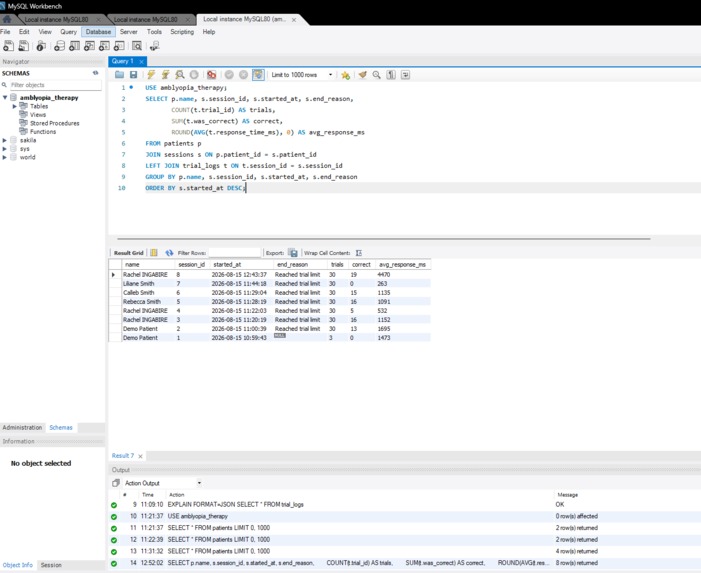701x573 pixels.
Task: Expand sys schema
Action: 5,149
